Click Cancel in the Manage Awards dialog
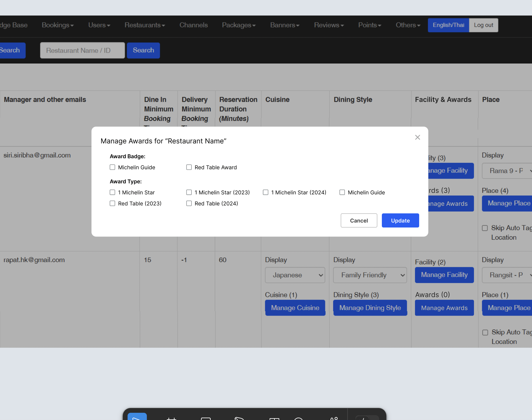This screenshot has height=420, width=532. (359, 221)
